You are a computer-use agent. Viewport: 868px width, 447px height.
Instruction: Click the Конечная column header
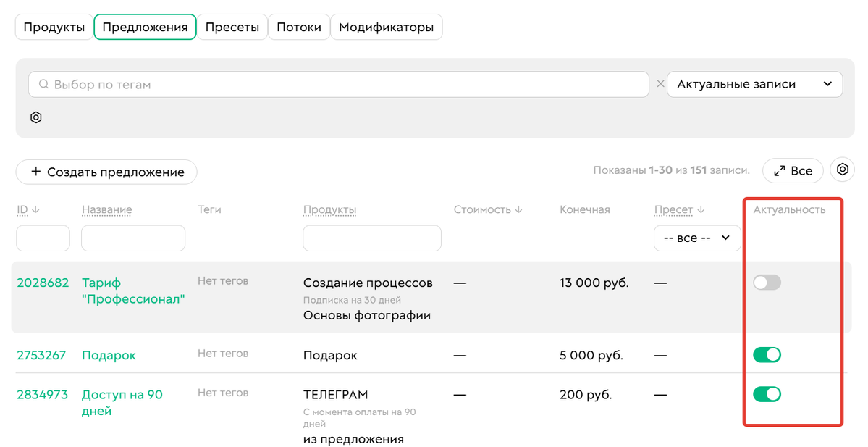click(584, 209)
